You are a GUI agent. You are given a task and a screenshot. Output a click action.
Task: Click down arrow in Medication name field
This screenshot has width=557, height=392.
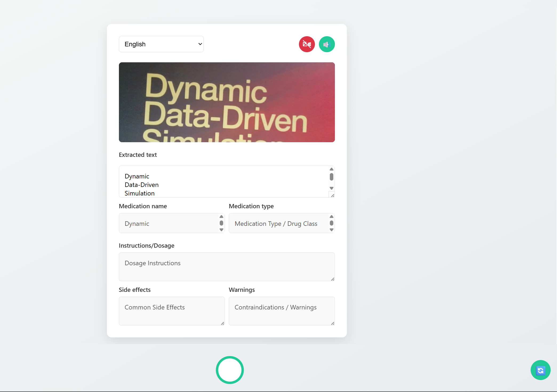pos(221,230)
